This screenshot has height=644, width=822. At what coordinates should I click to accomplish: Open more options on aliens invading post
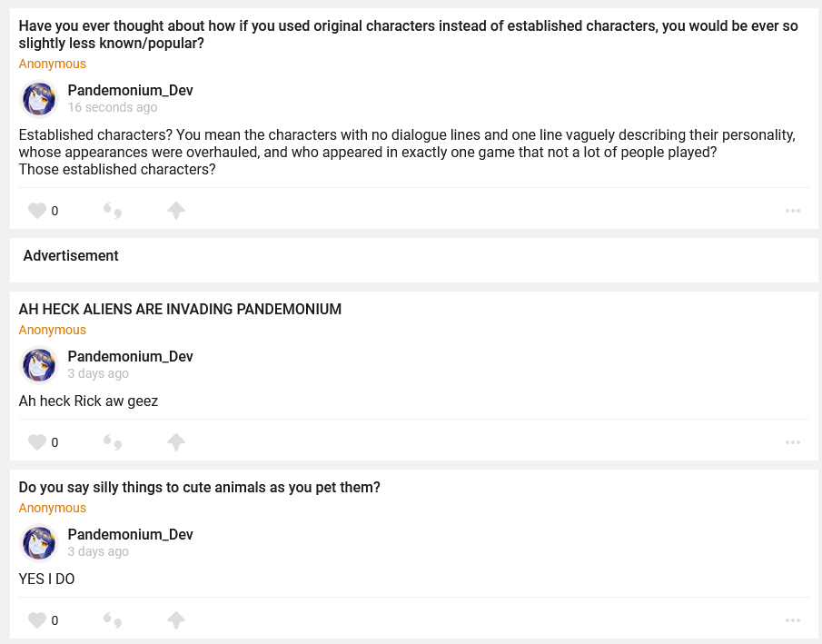coord(793,442)
